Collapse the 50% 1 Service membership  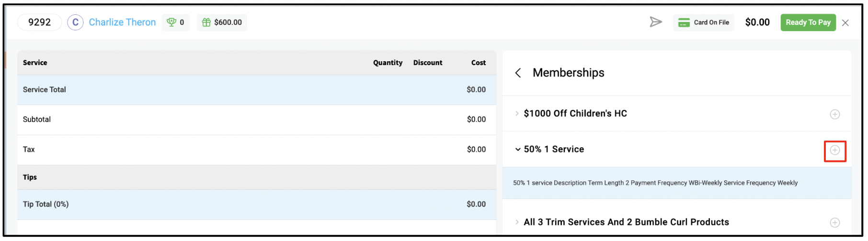[517, 149]
